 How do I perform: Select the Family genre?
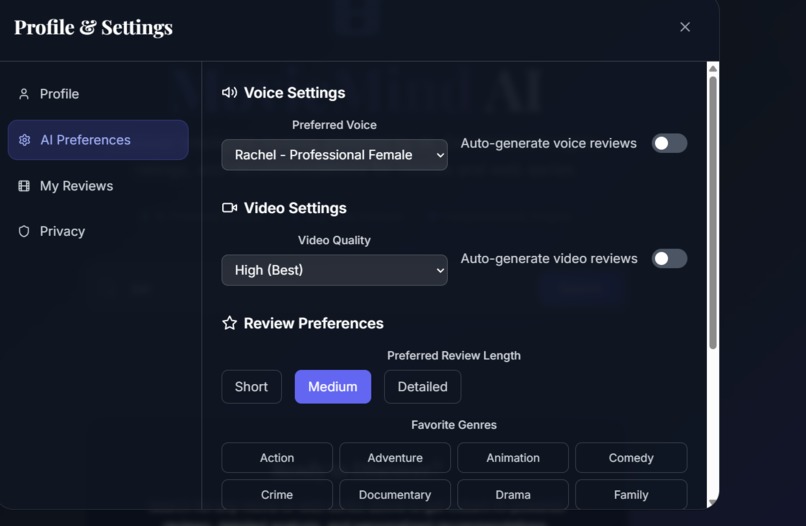point(631,495)
